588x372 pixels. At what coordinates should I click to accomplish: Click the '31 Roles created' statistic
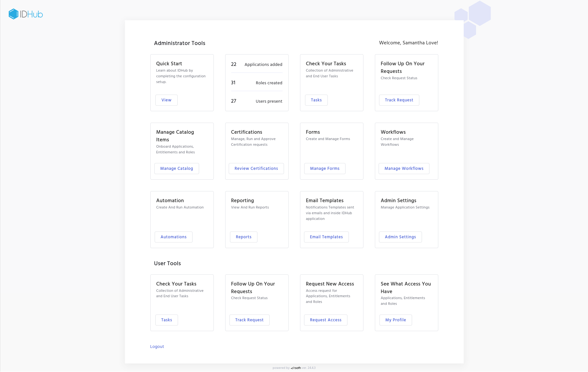click(x=257, y=83)
